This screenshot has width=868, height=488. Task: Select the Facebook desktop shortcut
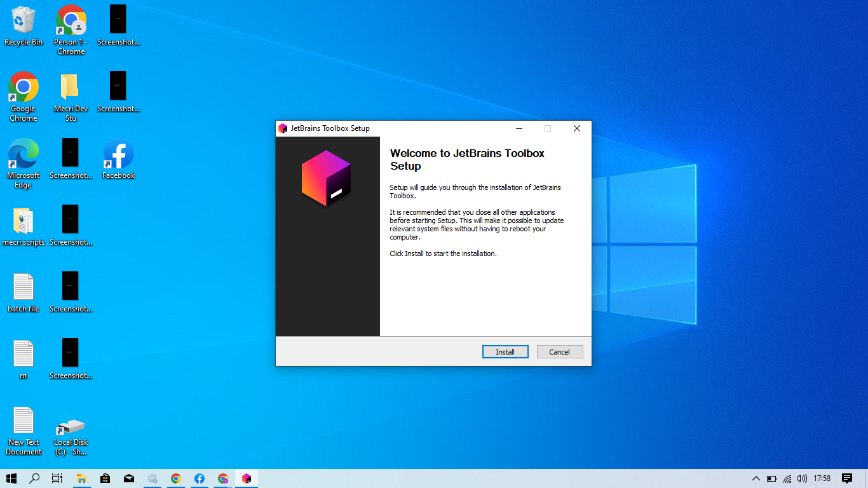(119, 159)
